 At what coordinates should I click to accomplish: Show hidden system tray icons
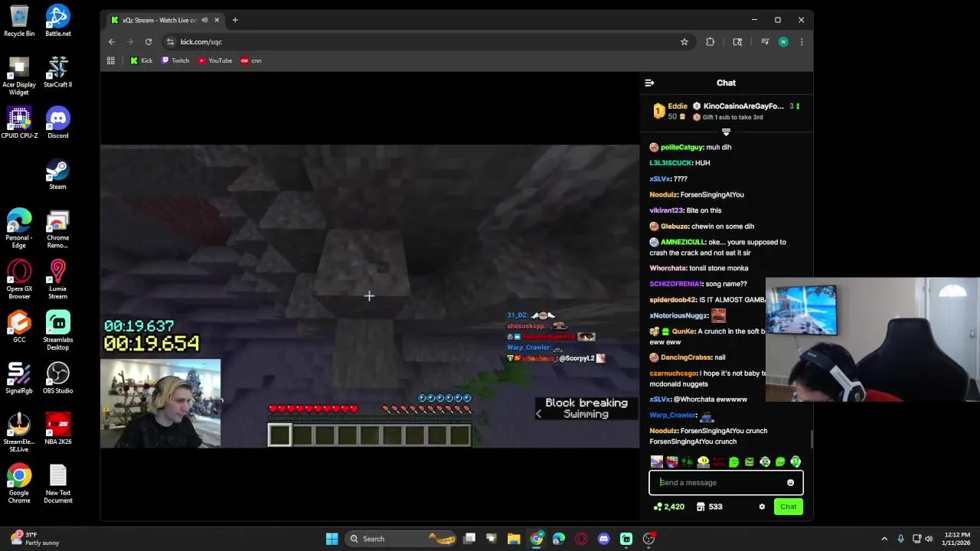pyautogui.click(x=884, y=539)
